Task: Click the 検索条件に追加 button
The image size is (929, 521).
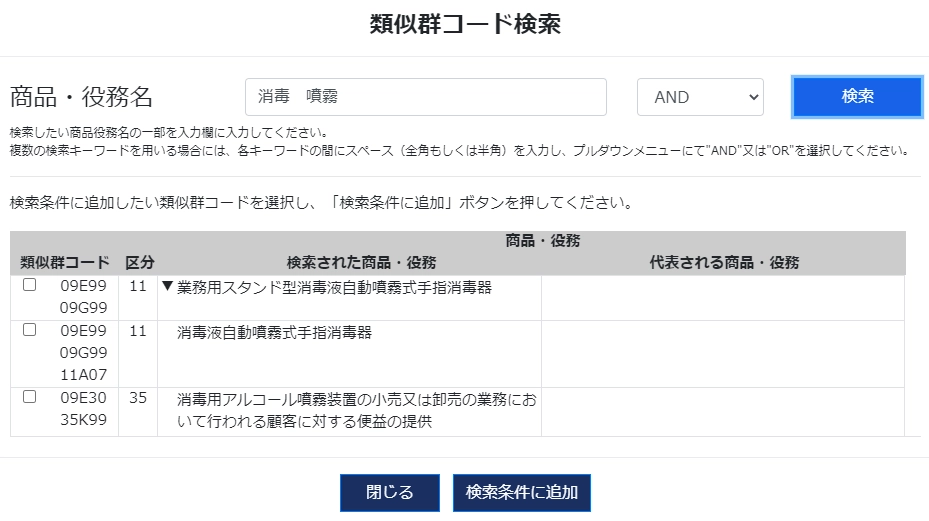Action: (521, 492)
